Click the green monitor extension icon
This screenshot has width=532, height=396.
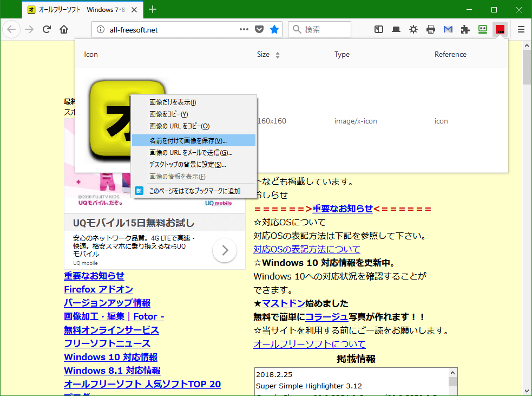482,29
